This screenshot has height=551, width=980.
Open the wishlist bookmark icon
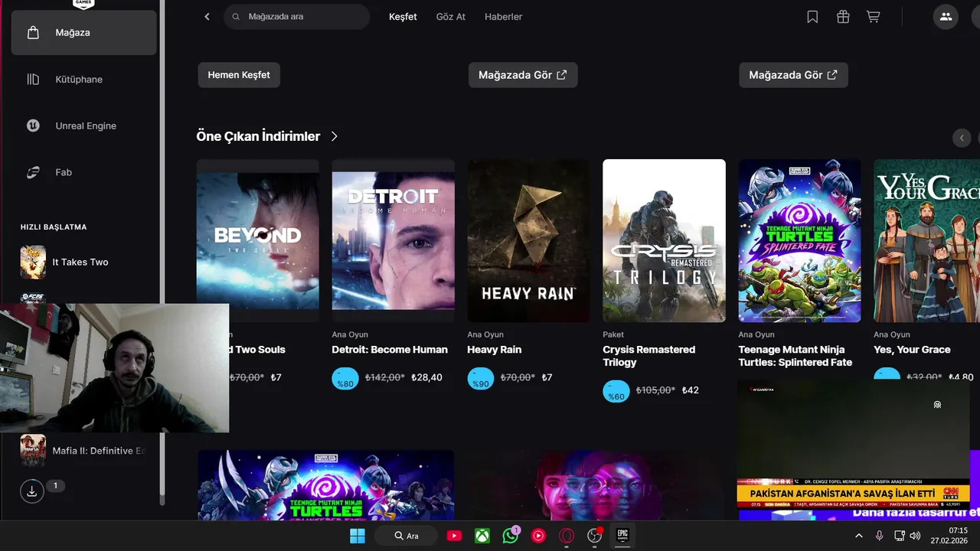click(812, 17)
